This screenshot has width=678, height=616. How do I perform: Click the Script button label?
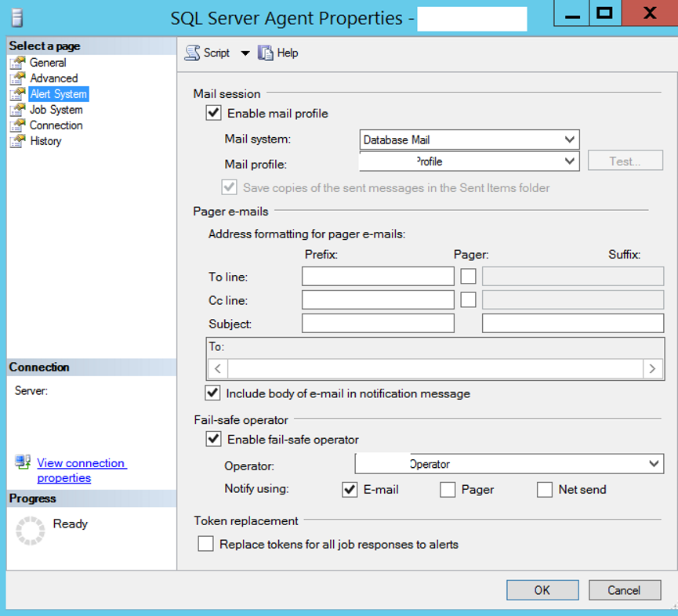[216, 53]
